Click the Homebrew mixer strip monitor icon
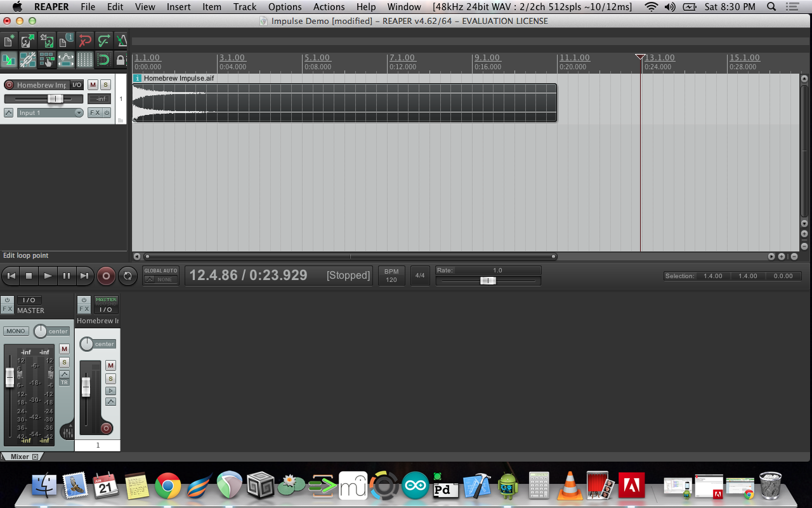Image resolution: width=812 pixels, height=508 pixels. tap(110, 391)
